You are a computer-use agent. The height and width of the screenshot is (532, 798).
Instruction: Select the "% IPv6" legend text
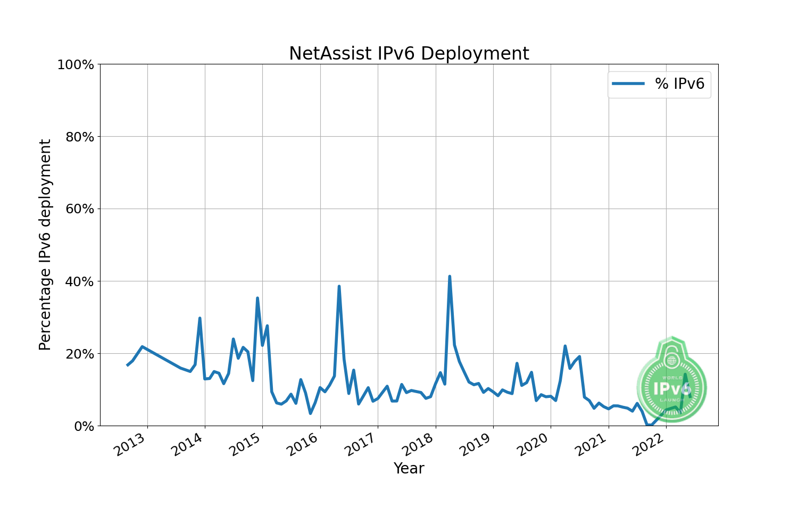pos(679,84)
